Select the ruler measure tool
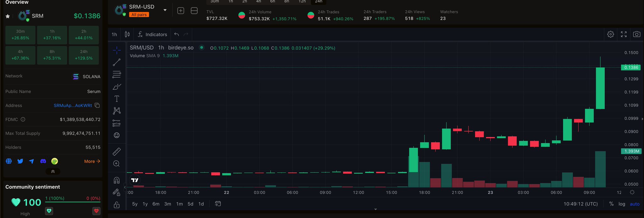644x218 pixels. pyautogui.click(x=117, y=152)
